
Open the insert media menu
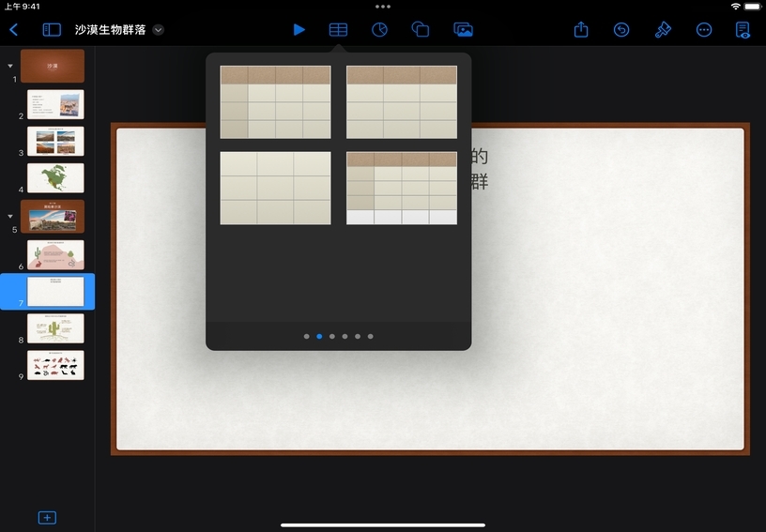tap(463, 30)
